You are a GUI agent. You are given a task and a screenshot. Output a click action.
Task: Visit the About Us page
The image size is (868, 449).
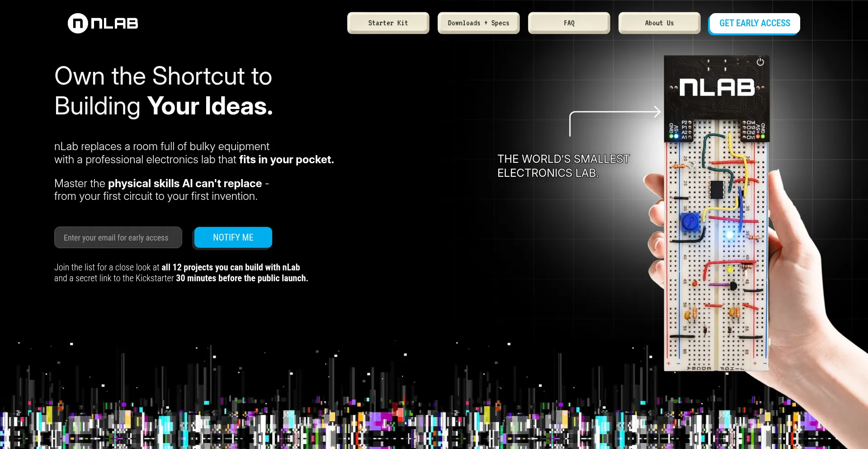click(659, 23)
